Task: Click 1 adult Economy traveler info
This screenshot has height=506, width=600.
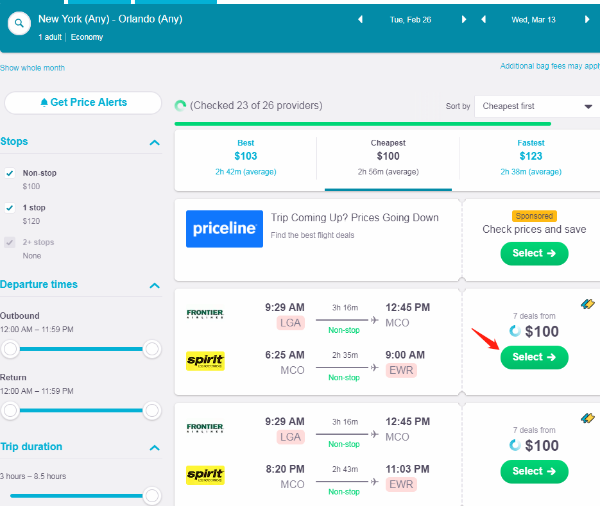Action: pos(70,37)
